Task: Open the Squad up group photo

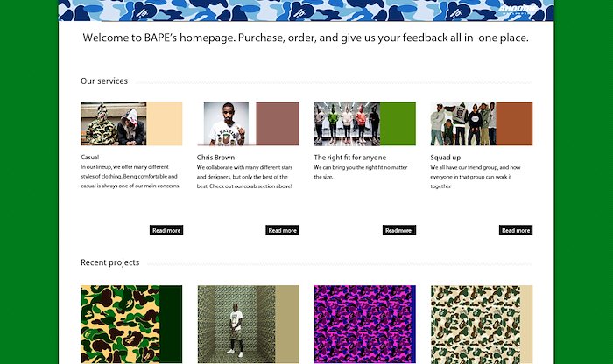Action: point(463,123)
